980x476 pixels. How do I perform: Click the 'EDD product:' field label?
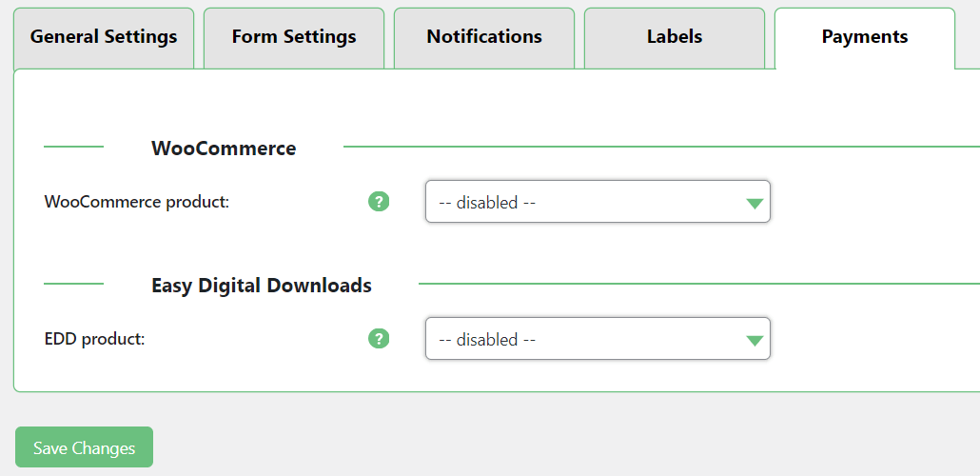click(94, 339)
